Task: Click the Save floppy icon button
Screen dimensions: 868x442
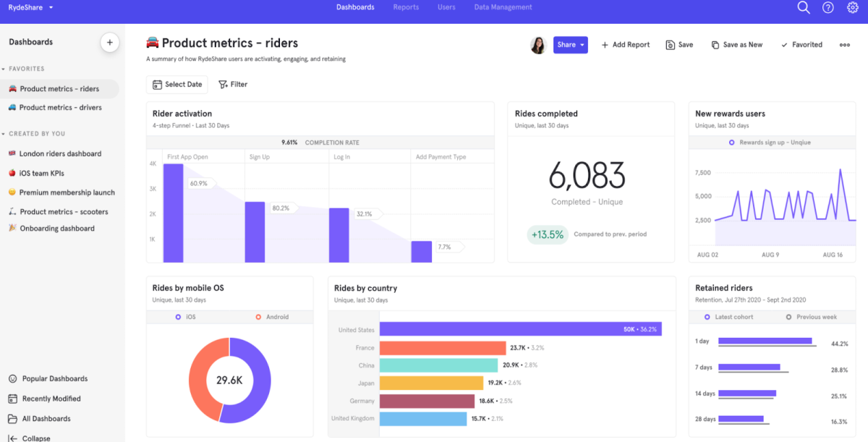Action: pyautogui.click(x=679, y=45)
